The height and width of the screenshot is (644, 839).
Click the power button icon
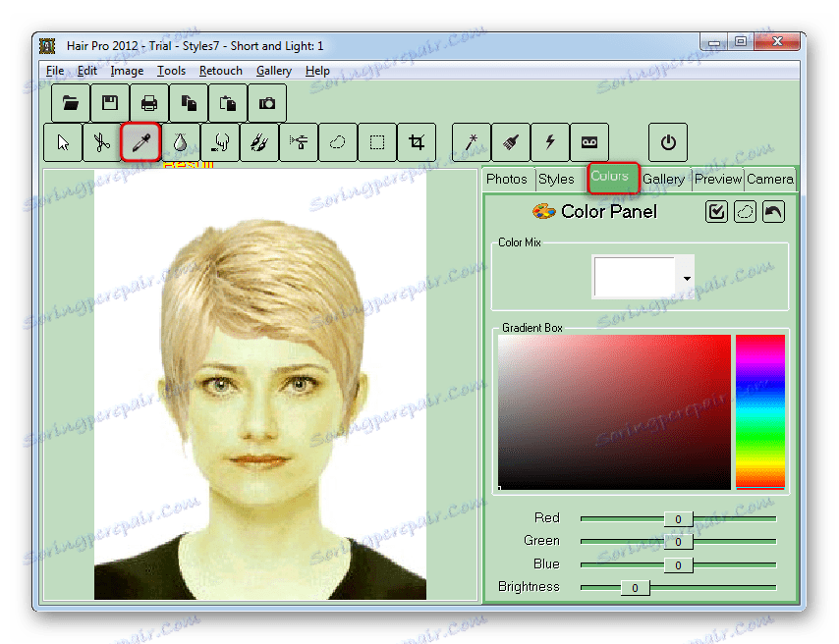tap(668, 142)
